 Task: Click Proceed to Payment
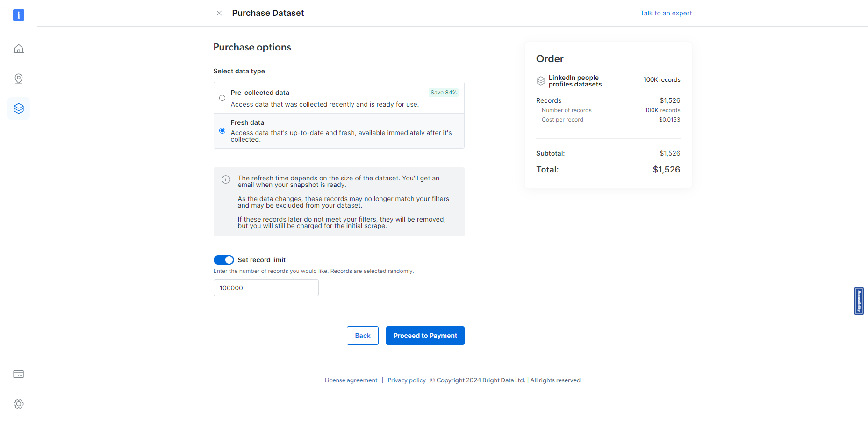pos(425,336)
